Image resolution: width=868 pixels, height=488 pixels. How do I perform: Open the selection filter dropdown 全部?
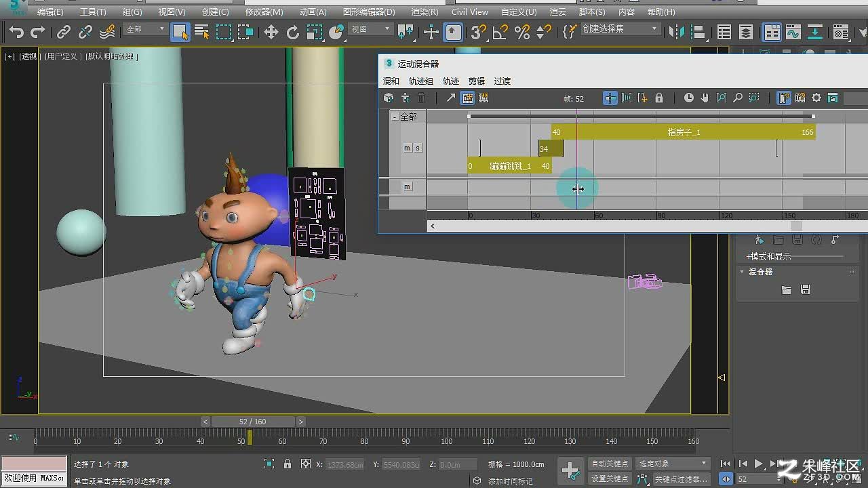click(145, 29)
